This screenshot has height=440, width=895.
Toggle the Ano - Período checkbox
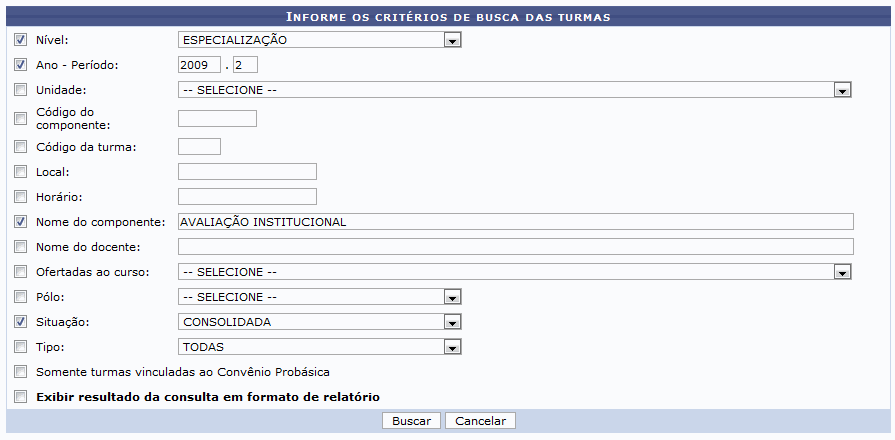click(21, 65)
